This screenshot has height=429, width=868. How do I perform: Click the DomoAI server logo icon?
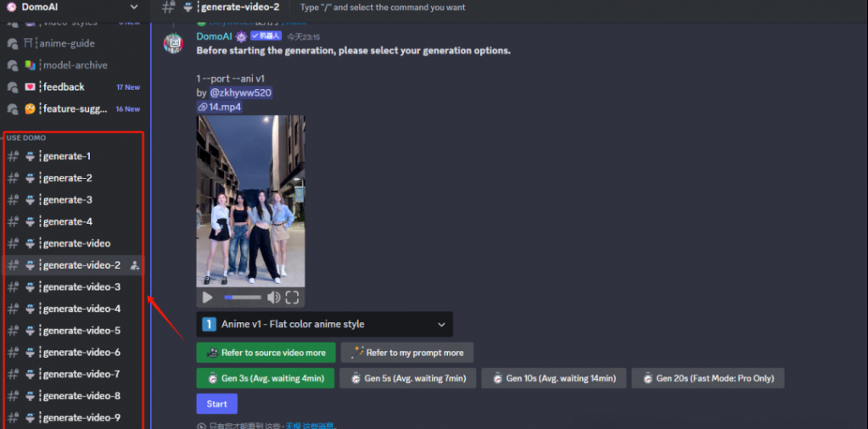coord(10,7)
